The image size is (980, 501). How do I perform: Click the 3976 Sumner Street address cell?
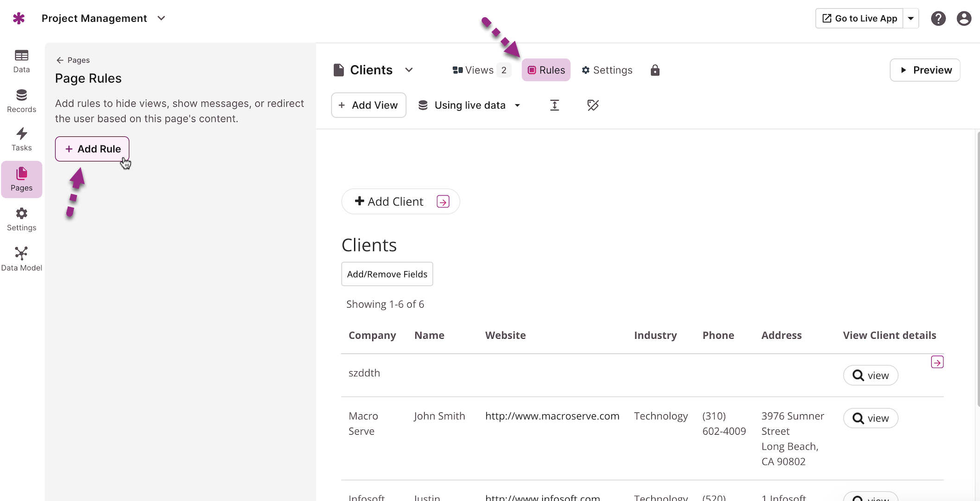click(x=793, y=439)
